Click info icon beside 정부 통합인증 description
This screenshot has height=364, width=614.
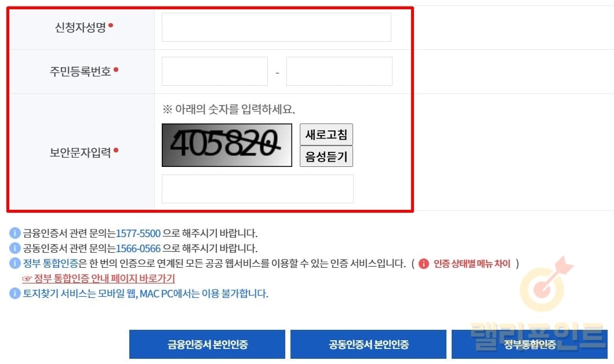point(15,263)
